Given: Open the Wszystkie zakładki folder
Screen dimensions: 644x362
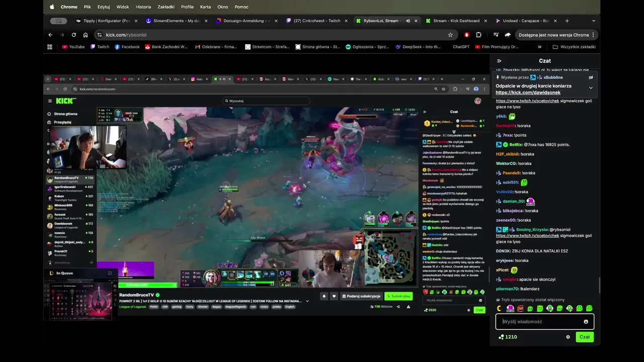Looking at the screenshot, I should click(x=574, y=47).
